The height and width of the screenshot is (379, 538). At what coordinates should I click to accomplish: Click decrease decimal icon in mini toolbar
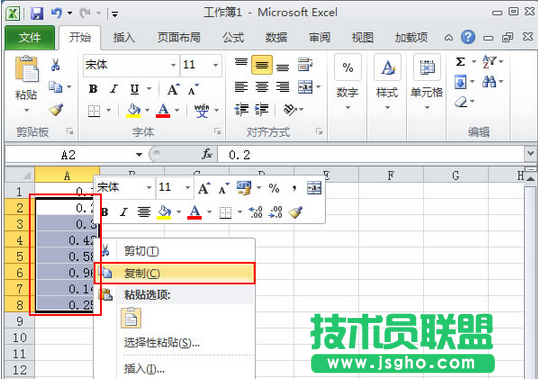(276, 212)
